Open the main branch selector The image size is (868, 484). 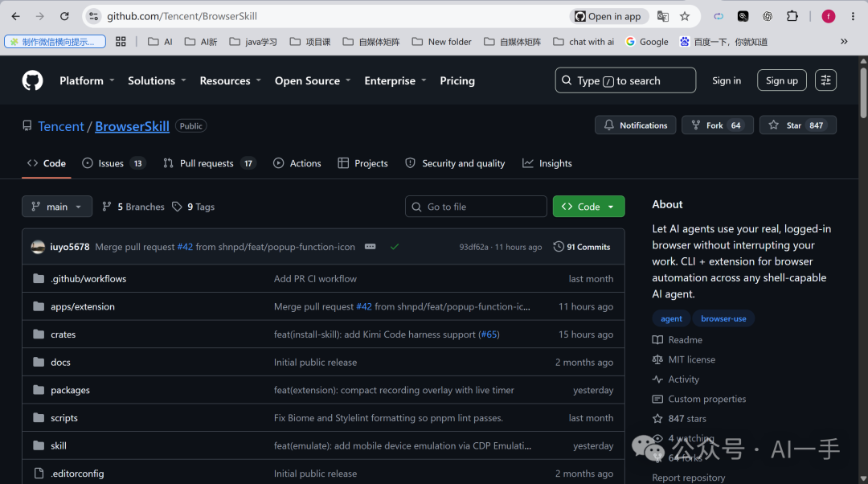(x=57, y=207)
